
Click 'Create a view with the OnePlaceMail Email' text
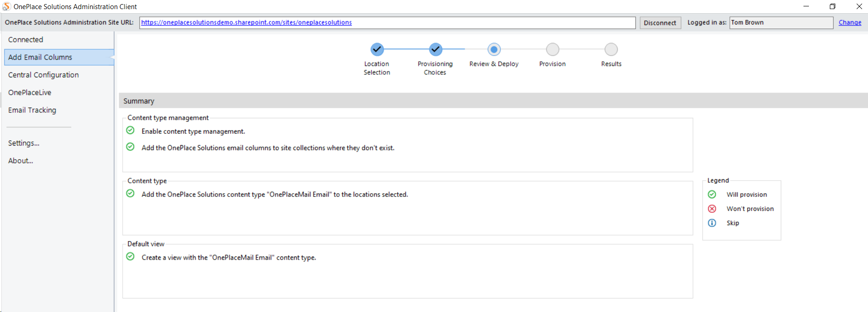pos(229,257)
